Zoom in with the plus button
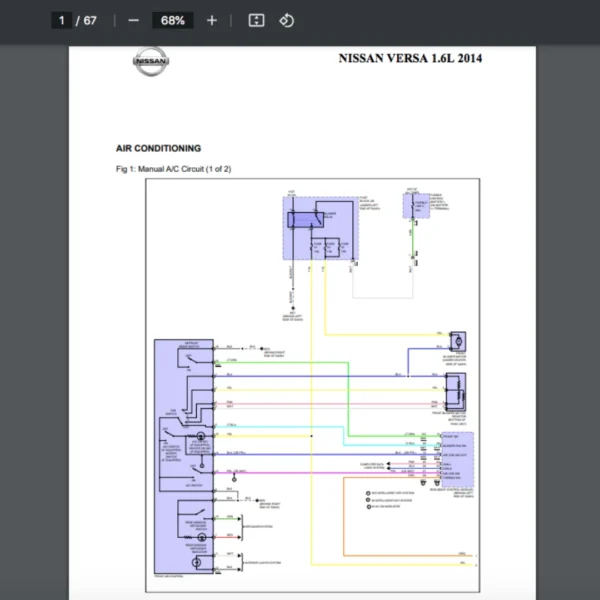 coord(212,20)
